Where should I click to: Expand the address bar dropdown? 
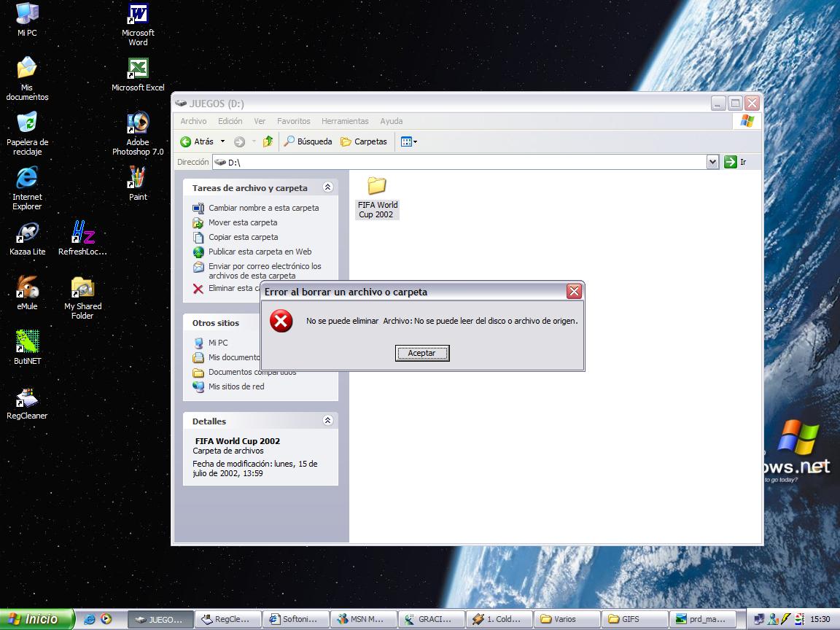pos(712,162)
